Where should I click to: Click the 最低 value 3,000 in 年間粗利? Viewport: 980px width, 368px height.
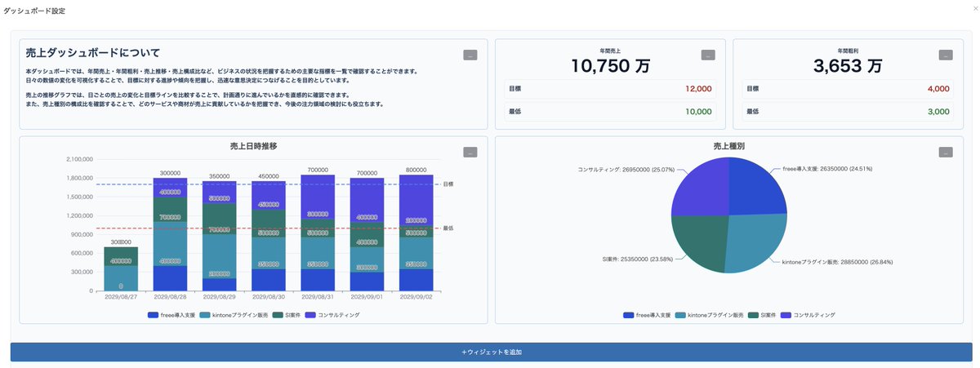click(x=938, y=112)
